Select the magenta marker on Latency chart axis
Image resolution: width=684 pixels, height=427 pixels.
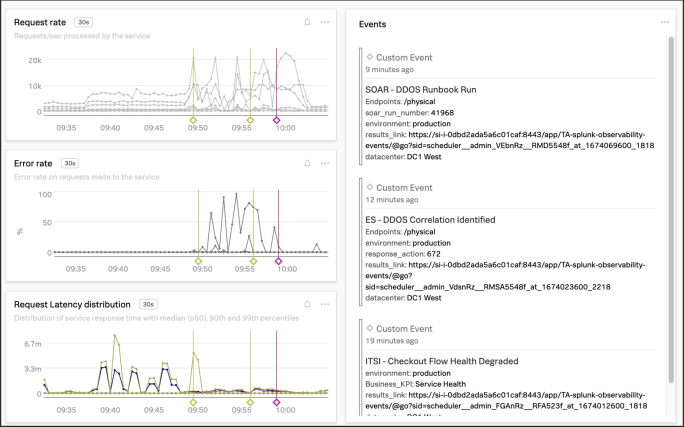[x=276, y=402]
